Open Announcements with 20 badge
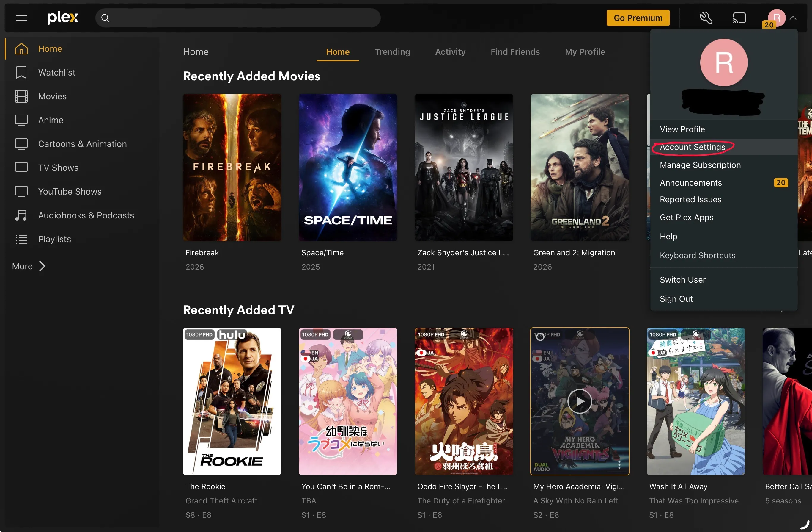Screen dimensions: 812x532 [690, 183]
